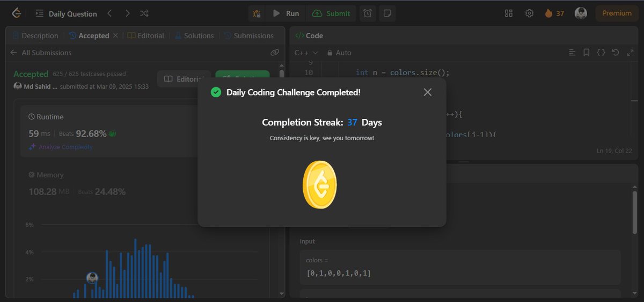Maximize the code editor fullscreen icon
This screenshot has width=644, height=302.
tap(630, 53)
